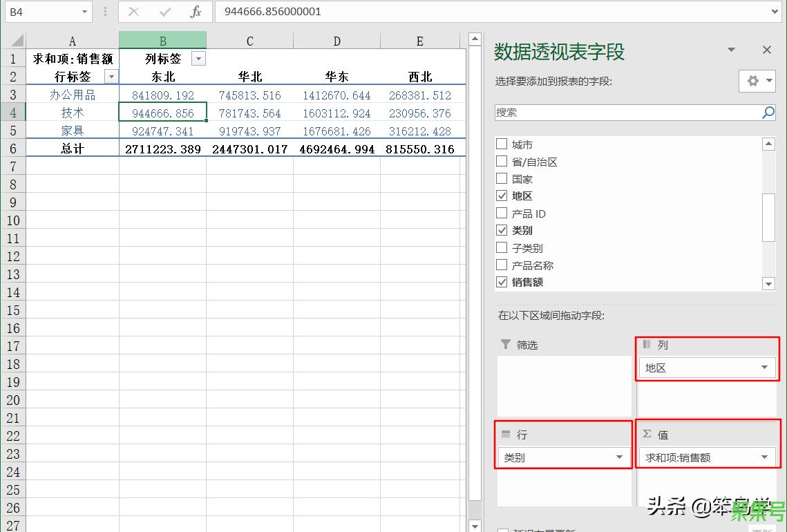Expand the Name Box dropdown arrow

84,12
